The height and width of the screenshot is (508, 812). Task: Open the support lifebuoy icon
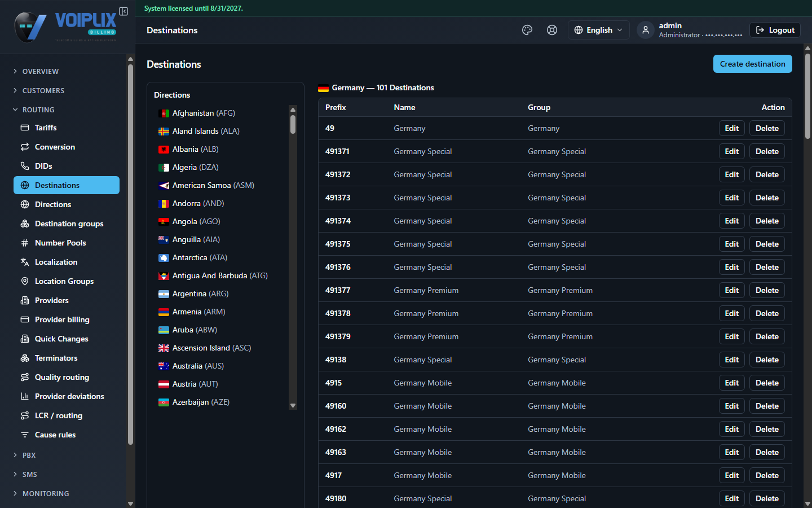click(552, 30)
